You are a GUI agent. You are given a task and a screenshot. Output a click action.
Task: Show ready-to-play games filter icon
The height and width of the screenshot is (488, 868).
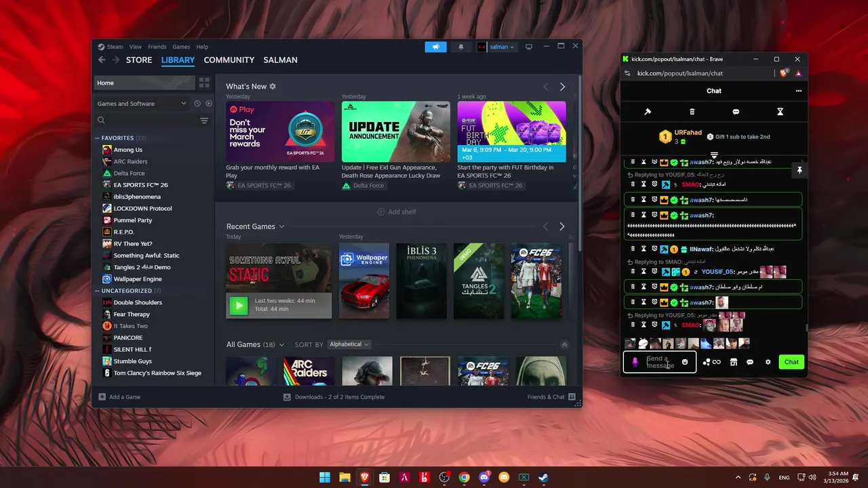pos(209,104)
